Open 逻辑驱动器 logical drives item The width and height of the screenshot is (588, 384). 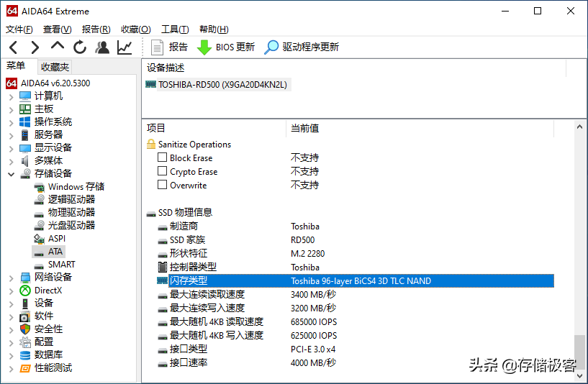point(65,200)
